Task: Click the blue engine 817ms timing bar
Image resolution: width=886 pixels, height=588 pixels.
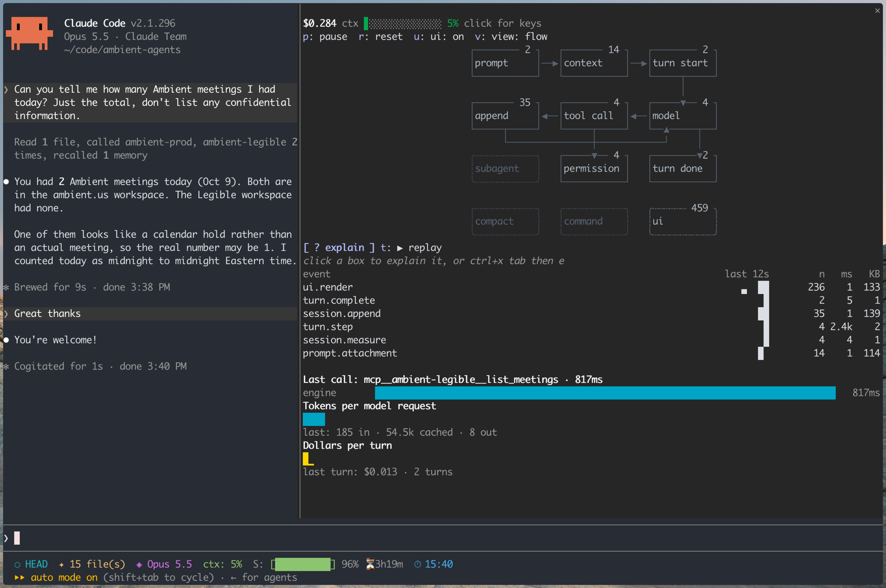Action: (605, 393)
